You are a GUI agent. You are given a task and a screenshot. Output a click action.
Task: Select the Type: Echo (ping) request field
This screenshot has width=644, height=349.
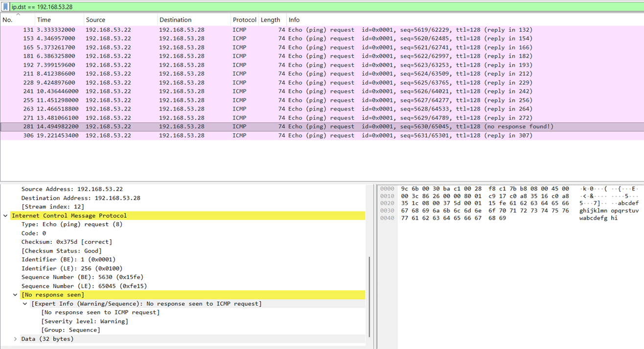[72, 225]
